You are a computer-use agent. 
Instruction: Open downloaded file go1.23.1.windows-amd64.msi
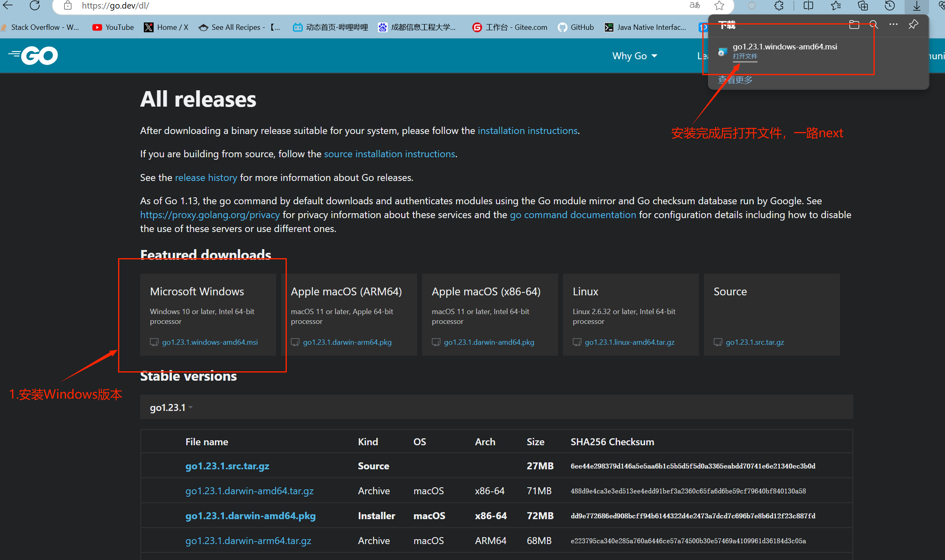pos(744,56)
